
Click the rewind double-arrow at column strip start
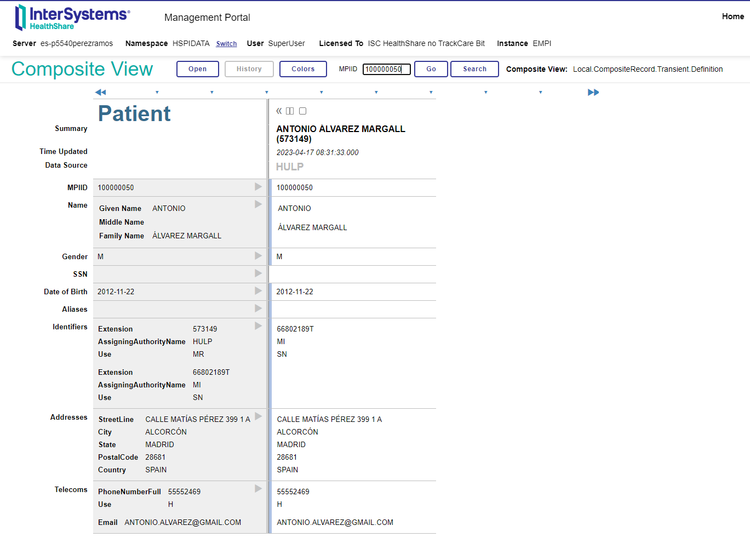pyautogui.click(x=100, y=93)
